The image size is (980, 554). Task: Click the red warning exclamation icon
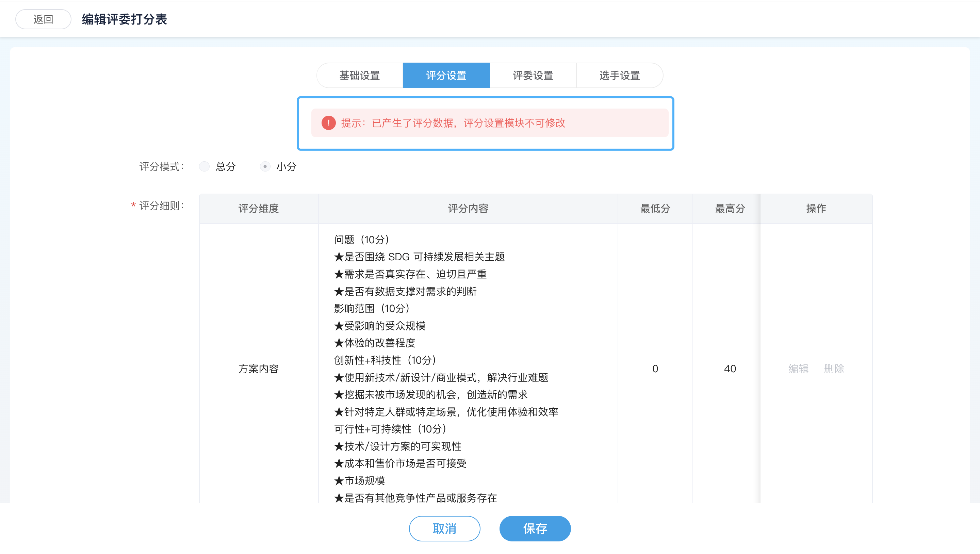(329, 123)
